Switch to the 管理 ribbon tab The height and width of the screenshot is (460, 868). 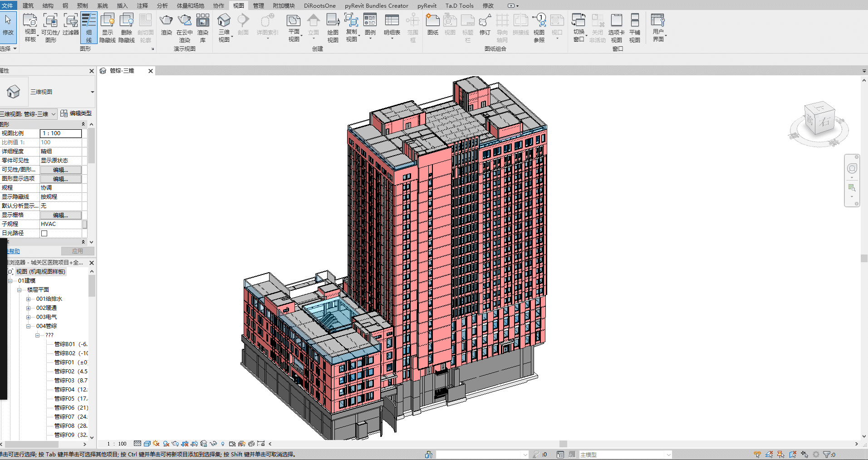tap(258, 5)
